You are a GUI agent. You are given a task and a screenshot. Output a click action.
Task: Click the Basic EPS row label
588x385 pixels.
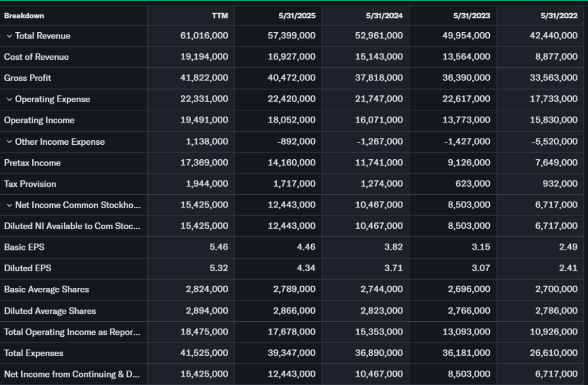click(x=24, y=247)
